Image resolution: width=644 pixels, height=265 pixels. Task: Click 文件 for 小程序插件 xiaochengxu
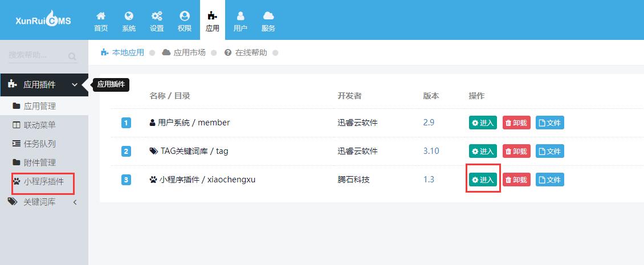point(549,180)
